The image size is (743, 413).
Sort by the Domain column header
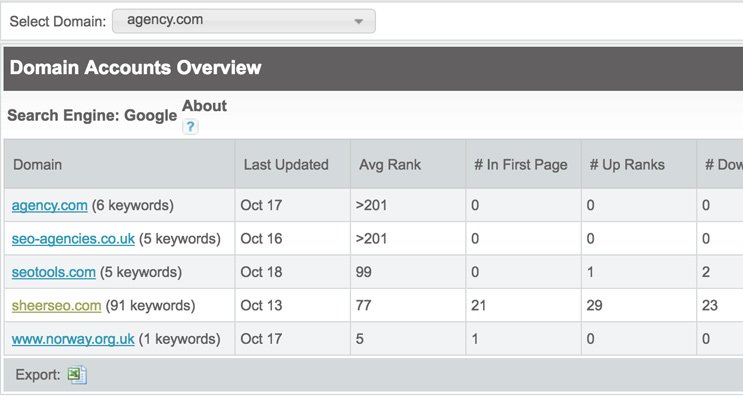37,165
